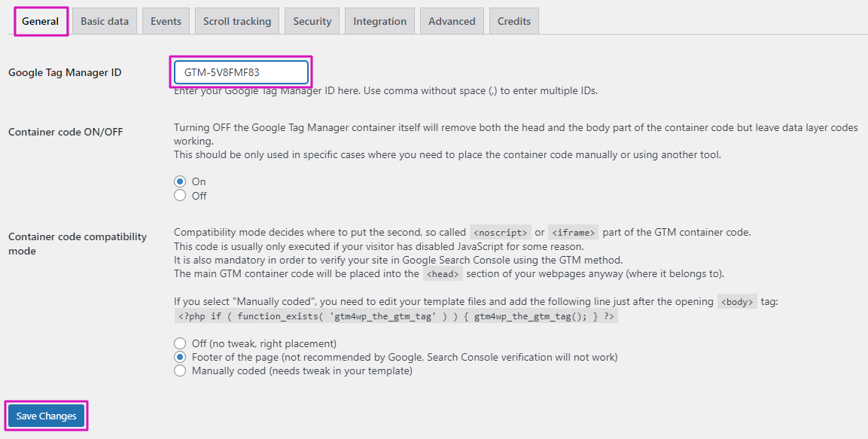868x439 pixels.
Task: Open the Integration tab
Action: [x=379, y=21]
